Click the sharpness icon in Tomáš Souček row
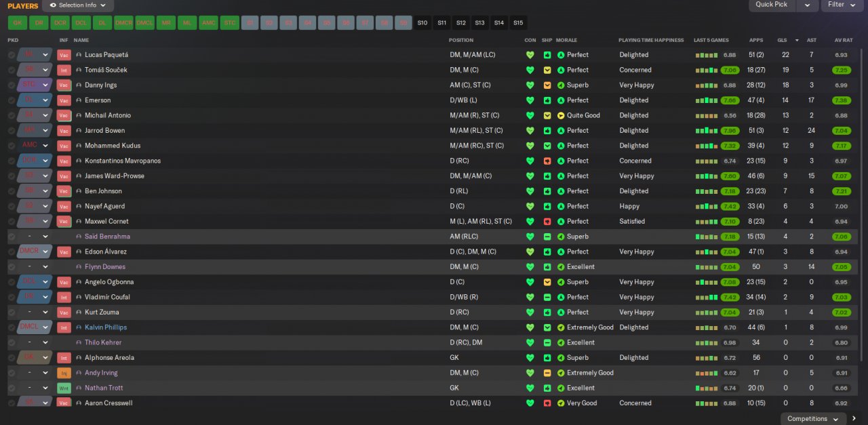Screen dimensions: 868x425 pos(547,70)
